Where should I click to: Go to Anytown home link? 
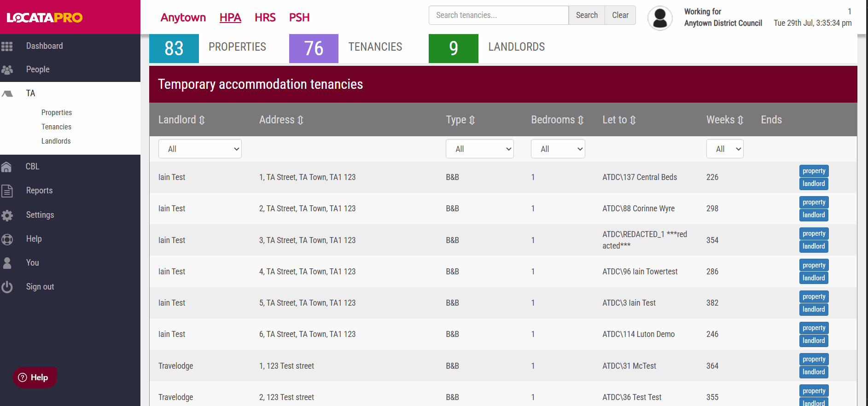click(183, 17)
